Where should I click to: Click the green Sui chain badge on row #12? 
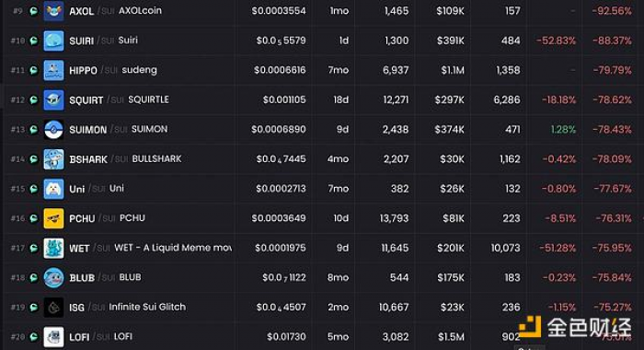(x=34, y=100)
